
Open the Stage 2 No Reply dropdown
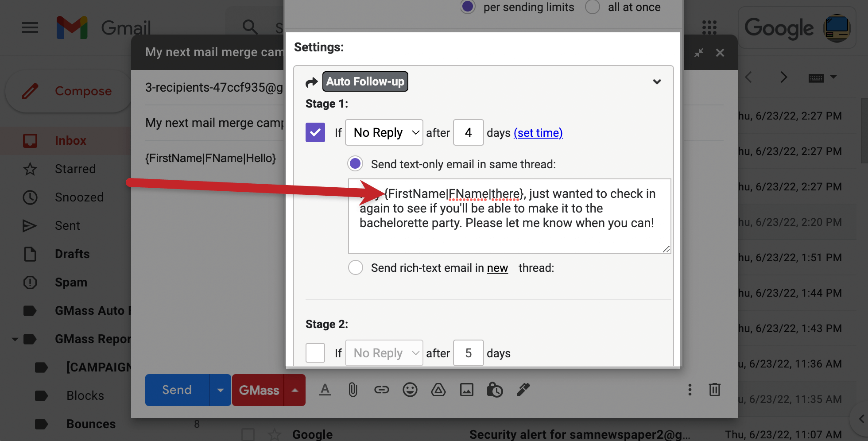(384, 353)
